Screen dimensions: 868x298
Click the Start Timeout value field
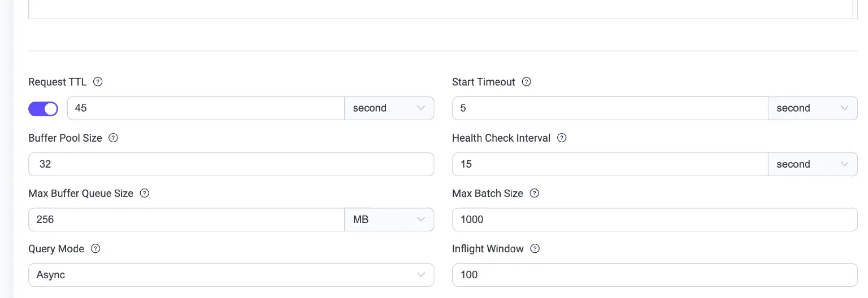pos(610,108)
